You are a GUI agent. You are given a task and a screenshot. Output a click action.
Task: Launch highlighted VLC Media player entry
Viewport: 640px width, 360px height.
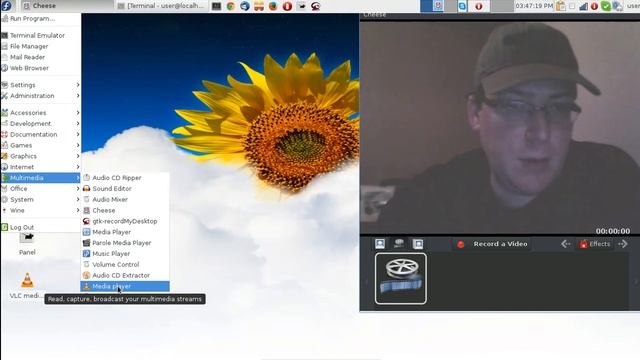(125, 286)
